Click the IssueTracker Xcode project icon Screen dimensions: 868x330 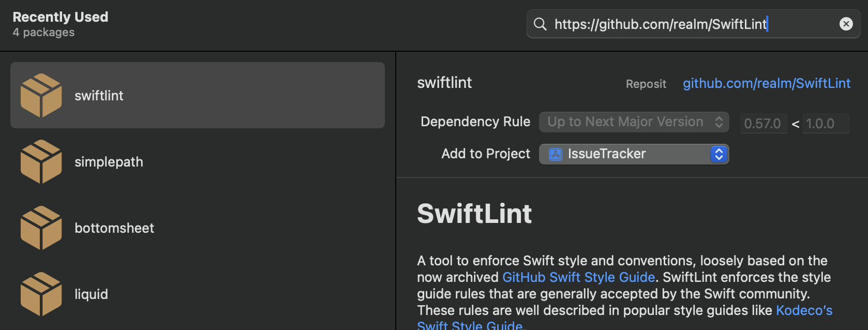point(556,154)
